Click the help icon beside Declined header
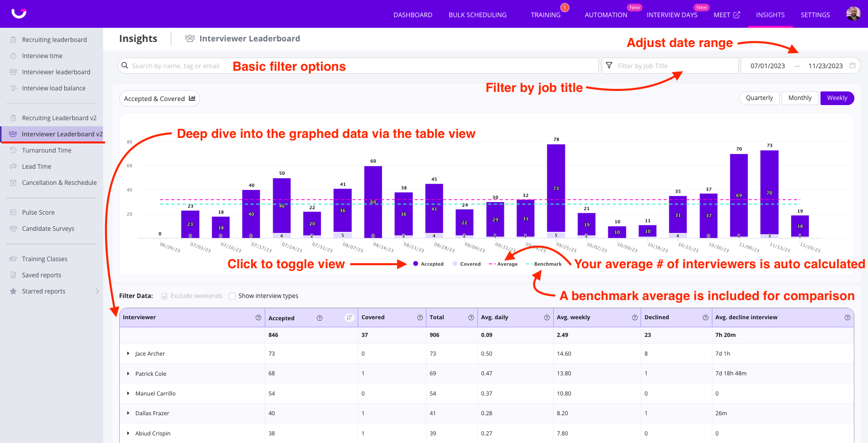 click(705, 318)
